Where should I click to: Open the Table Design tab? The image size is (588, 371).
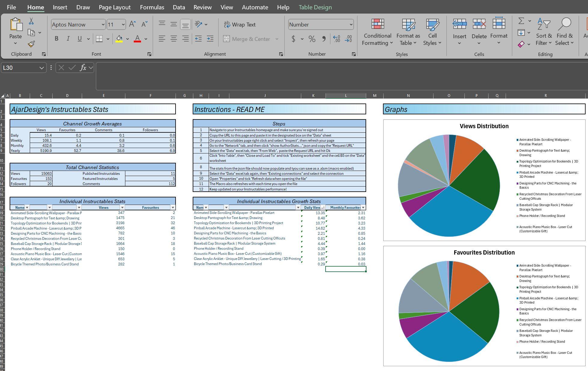pyautogui.click(x=315, y=7)
